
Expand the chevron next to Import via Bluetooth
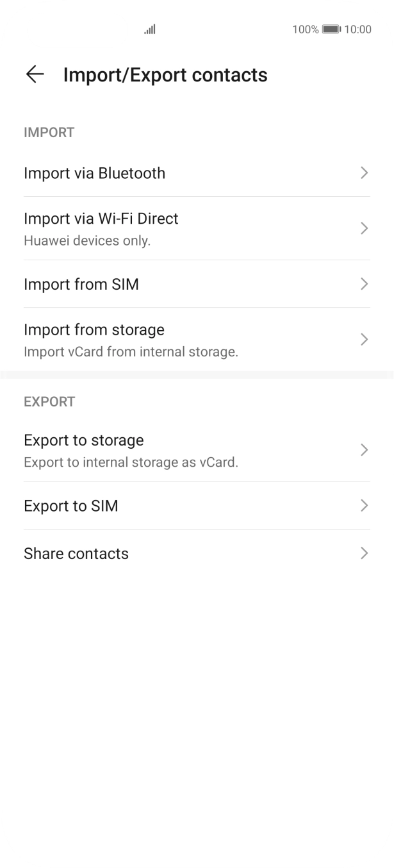(x=365, y=173)
